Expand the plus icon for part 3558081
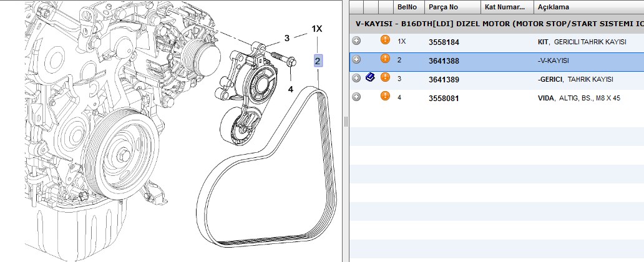644x262 pixels. tap(356, 97)
